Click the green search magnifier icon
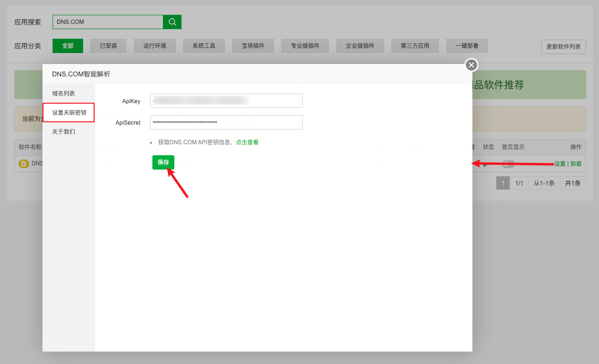Viewport: 599px width, 364px height. coord(172,22)
